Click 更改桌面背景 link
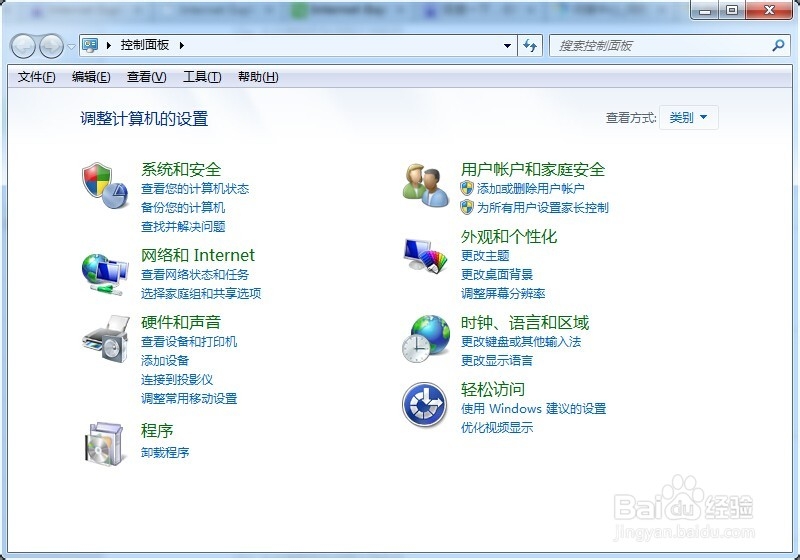 497,274
